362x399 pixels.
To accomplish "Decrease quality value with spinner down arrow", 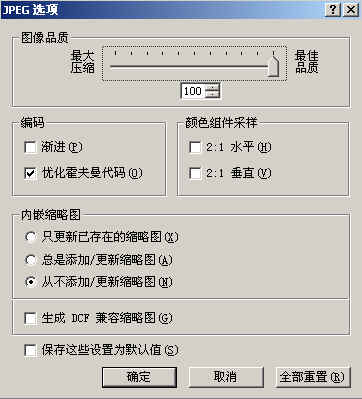I will pos(212,95).
